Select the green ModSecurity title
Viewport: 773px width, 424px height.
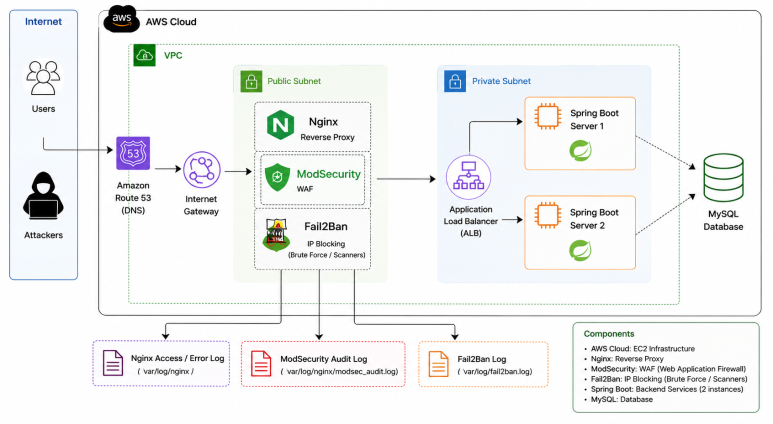tap(329, 174)
